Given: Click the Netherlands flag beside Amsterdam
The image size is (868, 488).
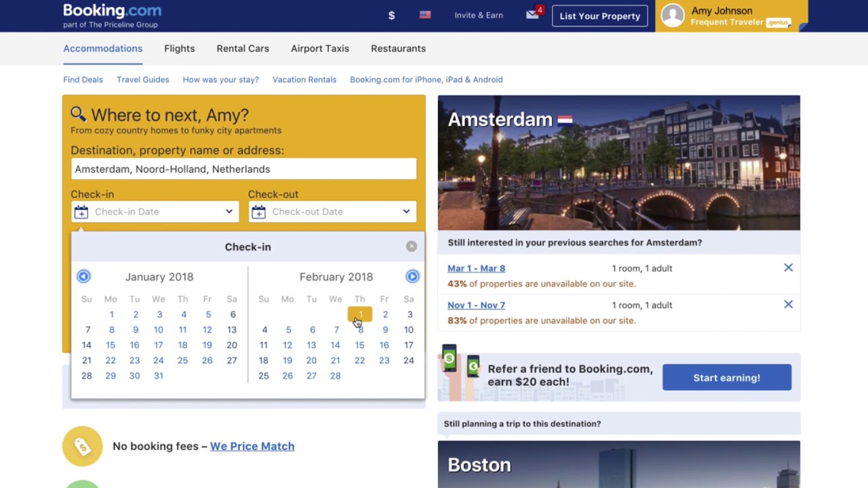Looking at the screenshot, I should tap(565, 120).
